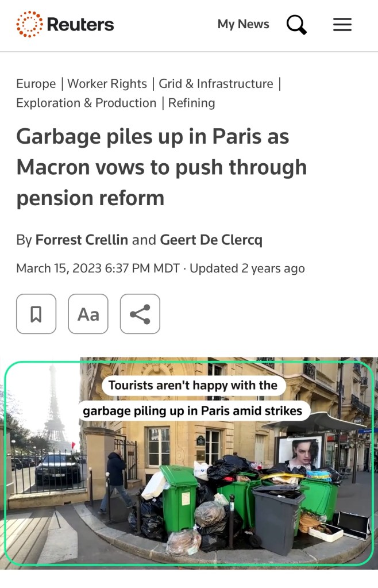Screen dimensions: 378x588
Task: Go to the Europe section
Action: pos(36,83)
